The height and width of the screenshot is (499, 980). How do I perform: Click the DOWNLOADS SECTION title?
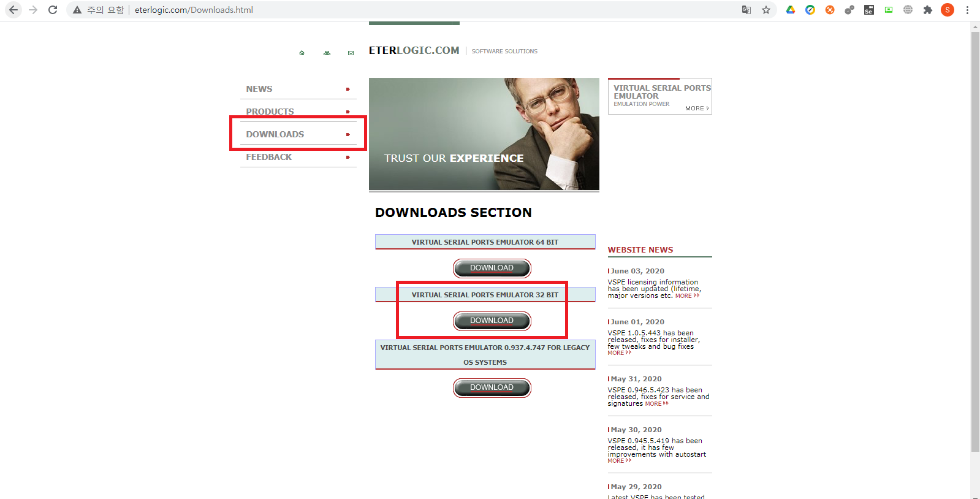click(x=454, y=213)
